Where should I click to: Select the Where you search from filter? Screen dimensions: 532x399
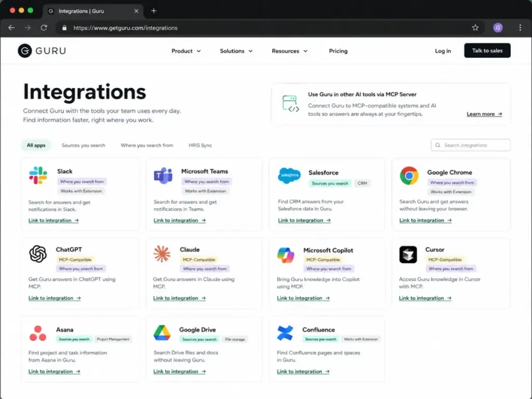147,145
